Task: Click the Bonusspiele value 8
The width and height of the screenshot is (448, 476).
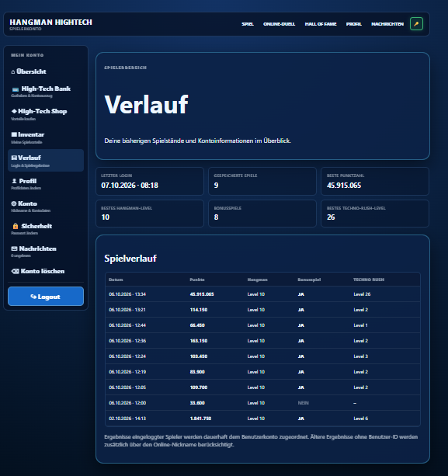Action: (216, 217)
